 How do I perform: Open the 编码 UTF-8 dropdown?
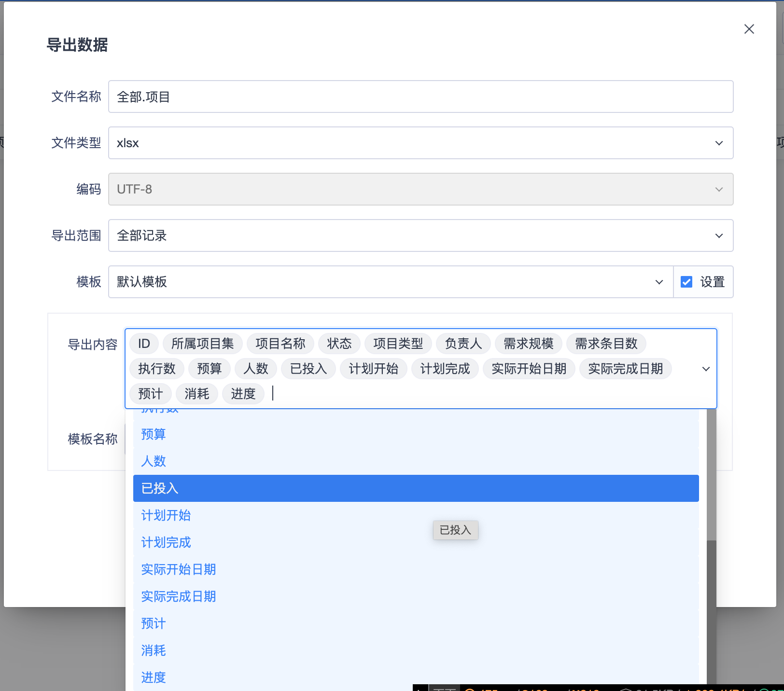(x=420, y=189)
